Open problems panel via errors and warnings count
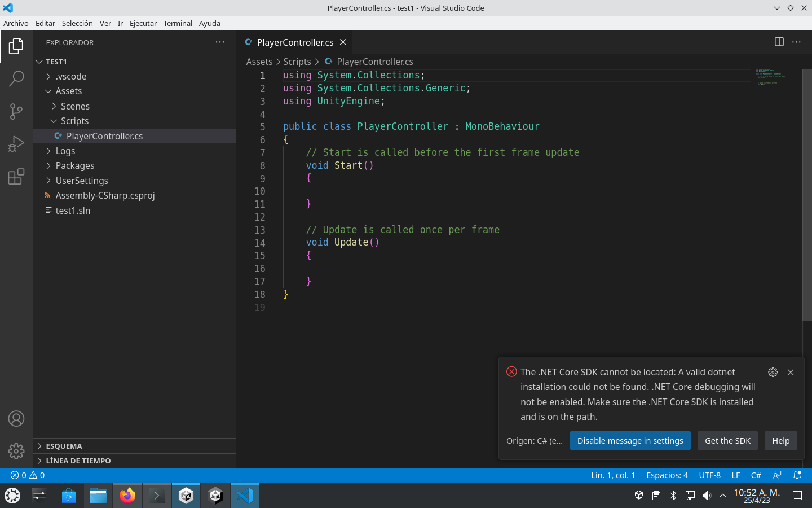The width and height of the screenshot is (812, 508). click(28, 475)
